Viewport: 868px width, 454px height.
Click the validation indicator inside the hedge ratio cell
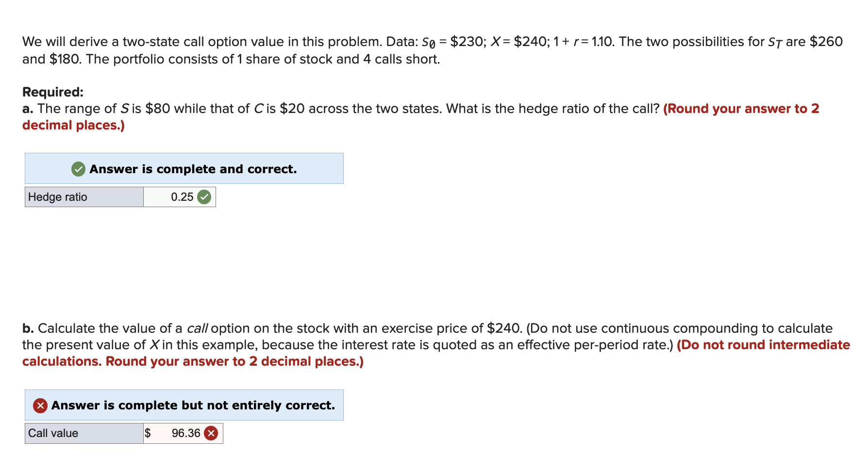tap(204, 197)
